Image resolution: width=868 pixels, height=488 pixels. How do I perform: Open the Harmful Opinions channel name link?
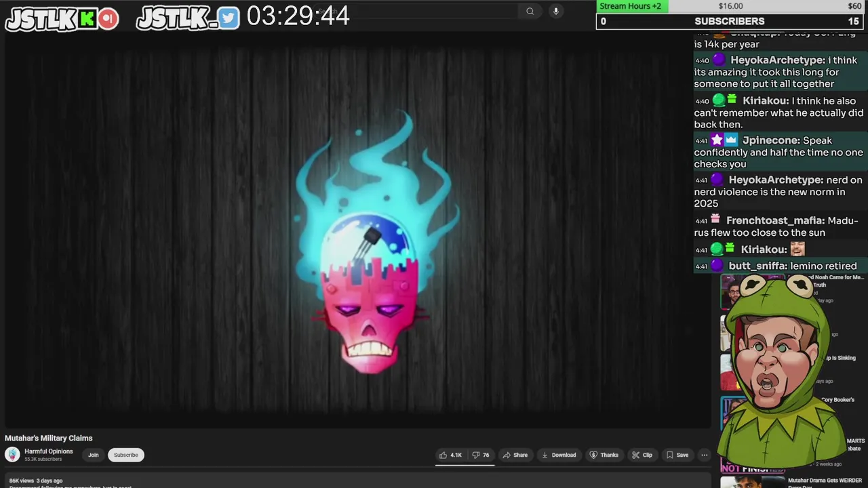pyautogui.click(x=49, y=451)
